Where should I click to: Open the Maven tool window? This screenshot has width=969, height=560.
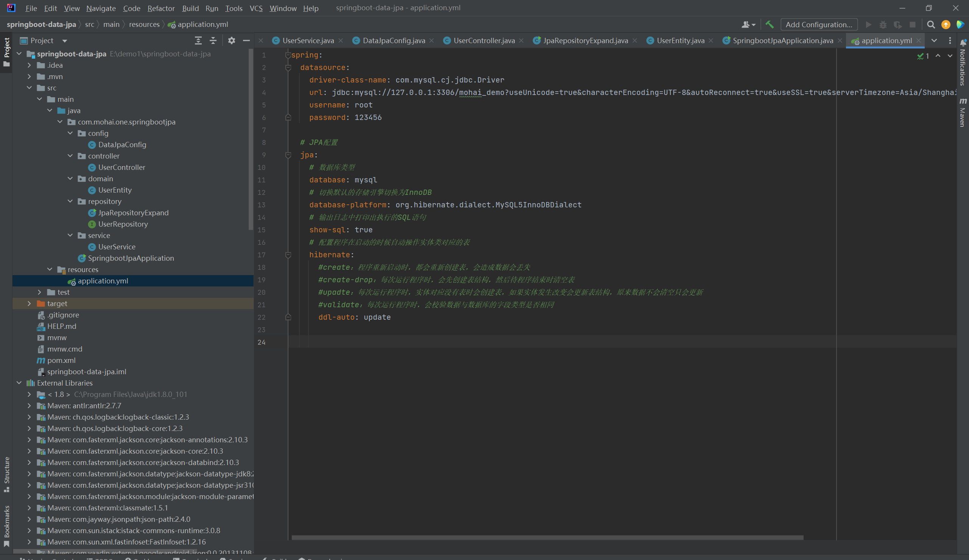pos(963,112)
